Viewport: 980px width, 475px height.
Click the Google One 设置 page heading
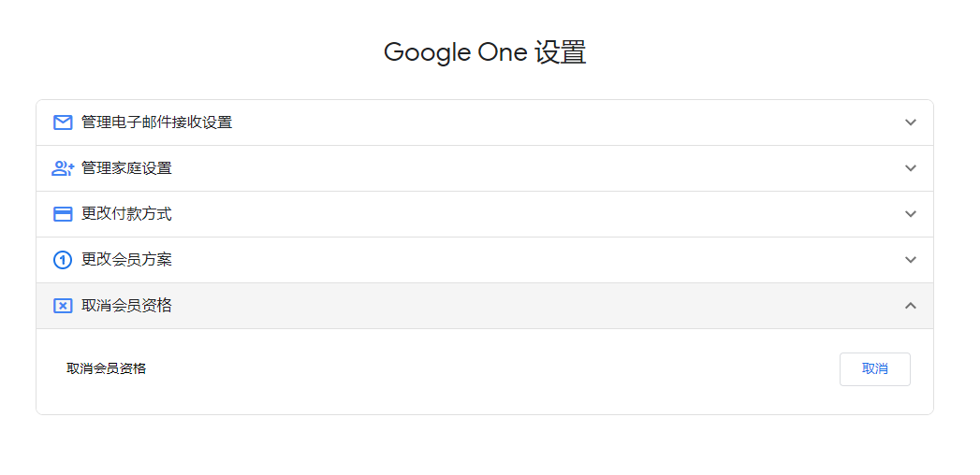click(485, 52)
